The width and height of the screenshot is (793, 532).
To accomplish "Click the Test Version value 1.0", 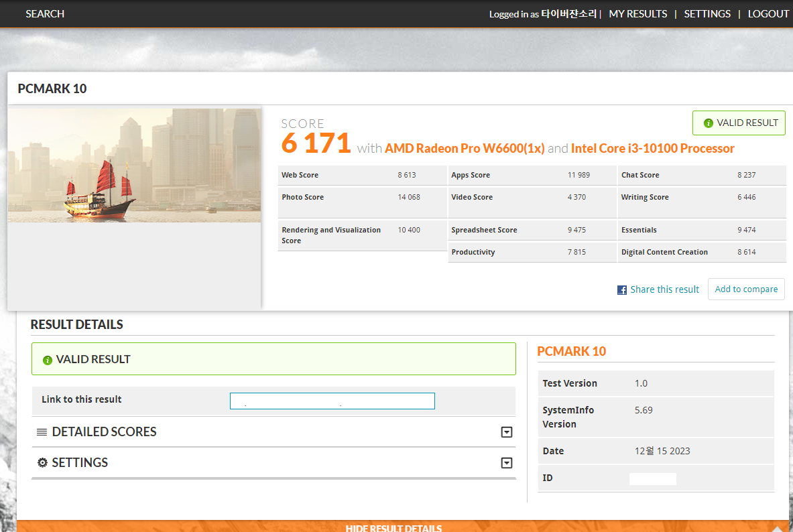I will point(641,383).
